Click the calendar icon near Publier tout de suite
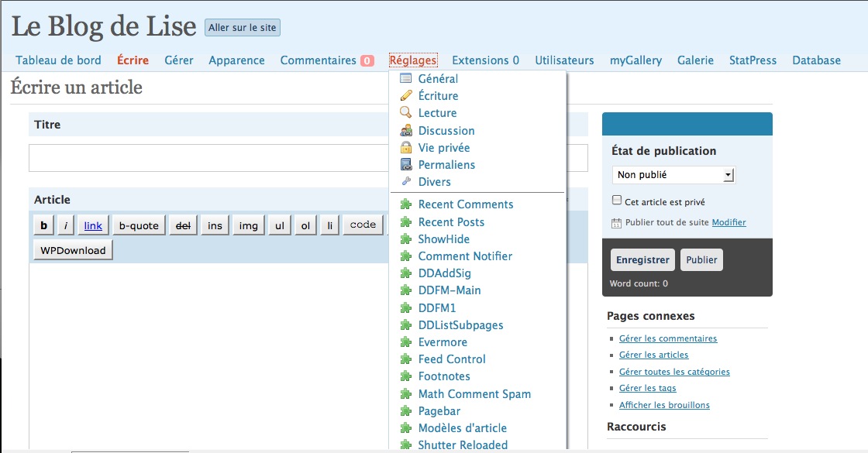The image size is (868, 453). pos(616,223)
